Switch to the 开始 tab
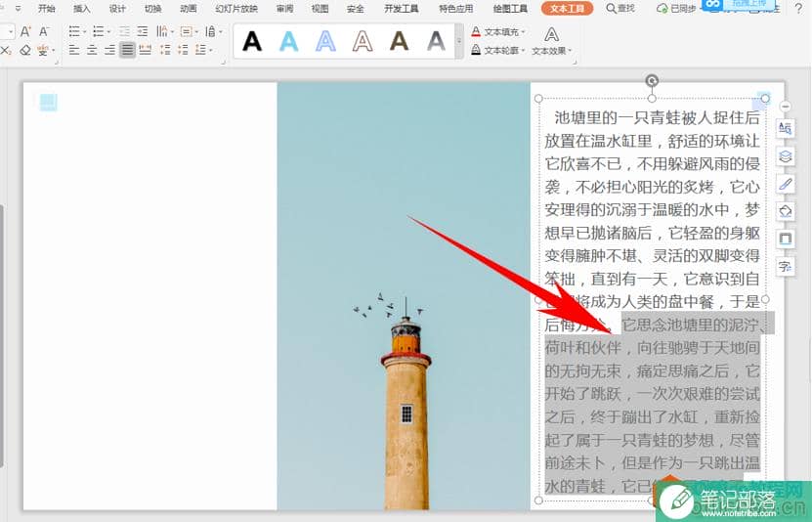Image resolution: width=812 pixels, height=522 pixels. coord(47,9)
